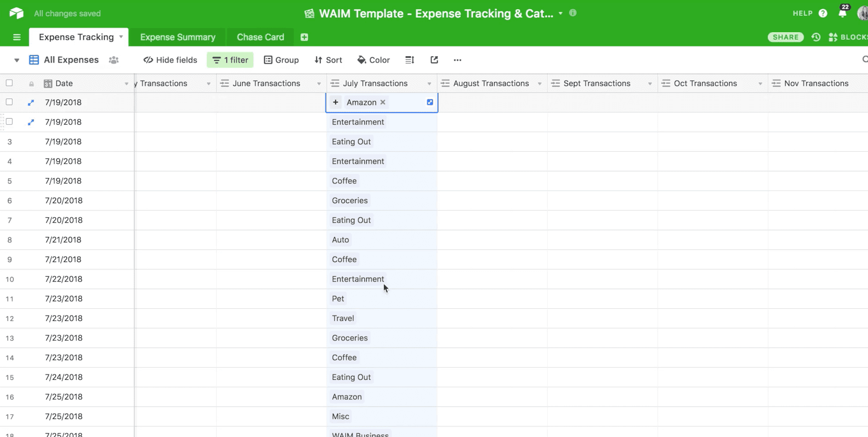Open the Color menu
Screen dimensions: 868x437
[x=374, y=60]
